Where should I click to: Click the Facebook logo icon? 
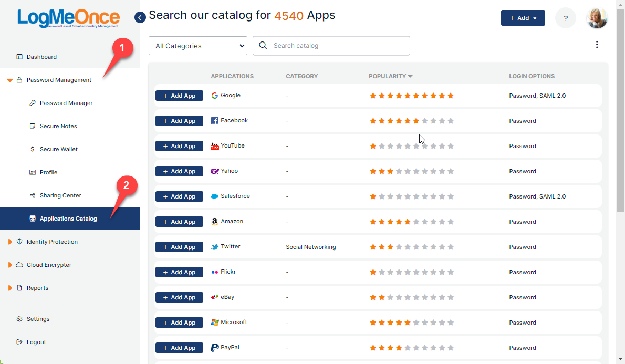214,121
